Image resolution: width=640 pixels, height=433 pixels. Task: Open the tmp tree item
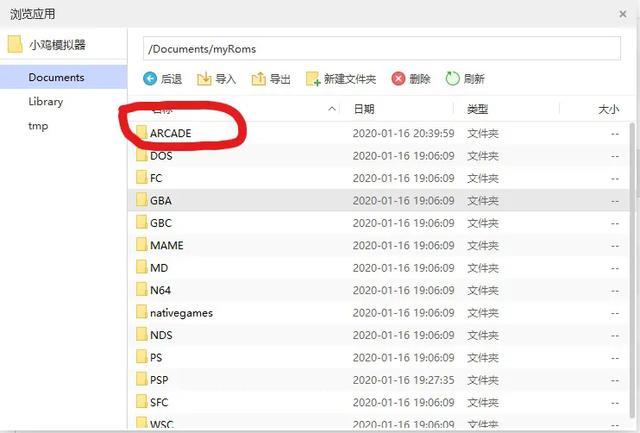pyautogui.click(x=63, y=126)
